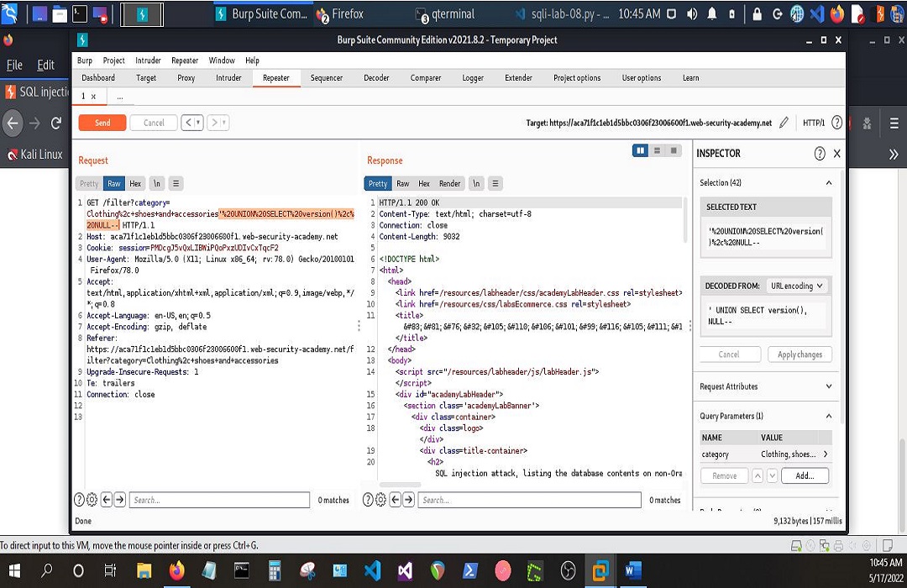Close the Inspector panel

[837, 154]
